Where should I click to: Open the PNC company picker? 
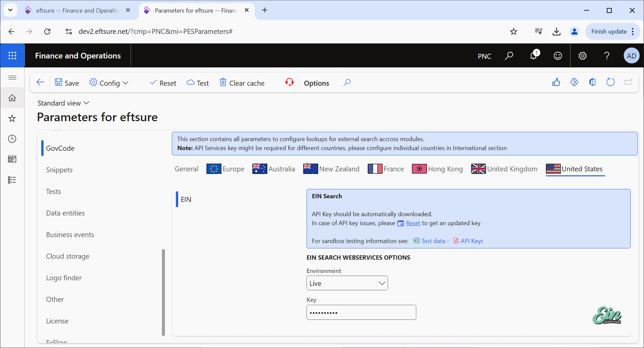pos(484,56)
